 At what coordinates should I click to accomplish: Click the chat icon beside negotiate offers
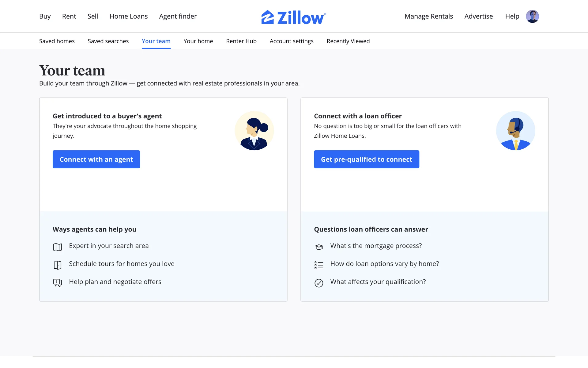tap(58, 283)
